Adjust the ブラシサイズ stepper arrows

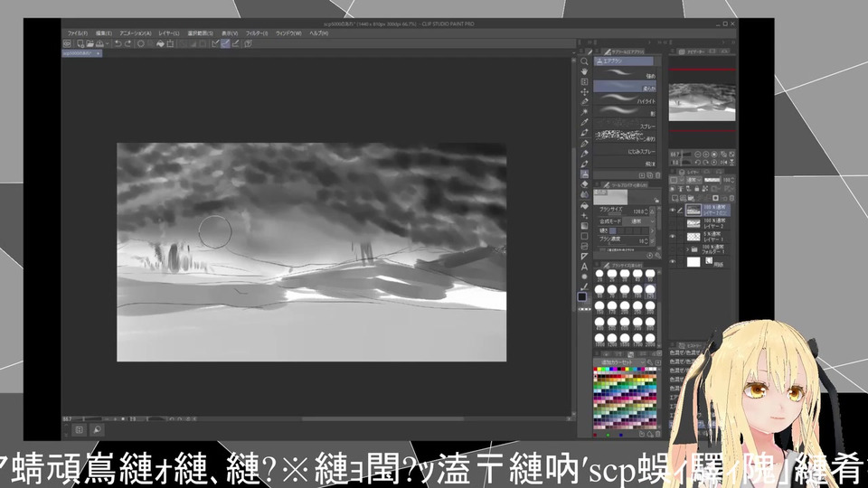click(x=646, y=211)
